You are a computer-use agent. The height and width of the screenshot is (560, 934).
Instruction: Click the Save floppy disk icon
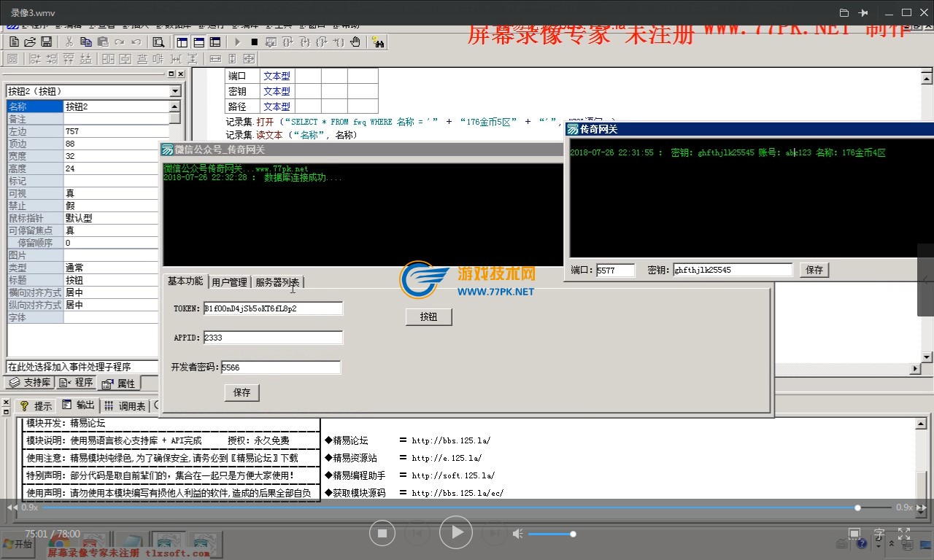tap(46, 42)
